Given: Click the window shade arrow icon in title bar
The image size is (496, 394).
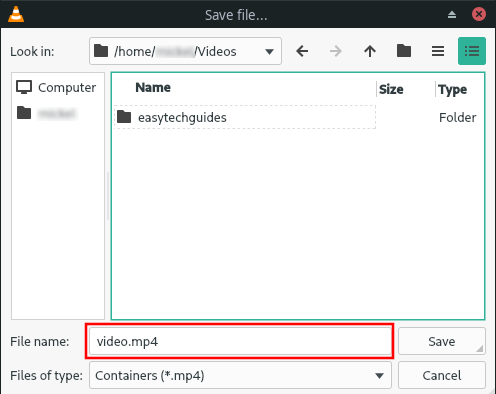Looking at the screenshot, I should 452,14.
